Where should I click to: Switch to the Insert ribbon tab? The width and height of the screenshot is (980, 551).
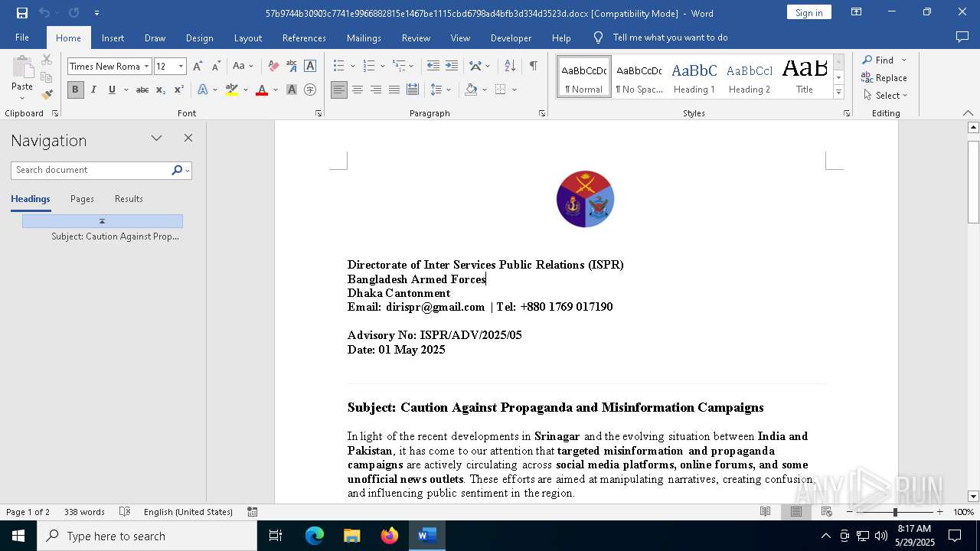tap(113, 37)
